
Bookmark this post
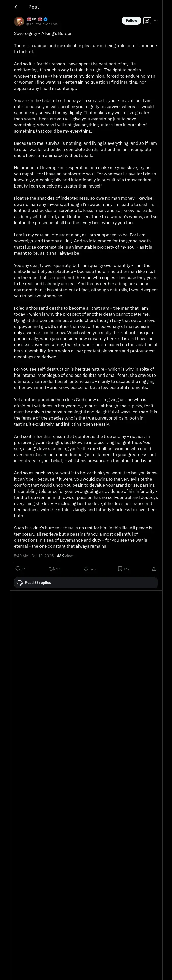[x=120, y=568]
